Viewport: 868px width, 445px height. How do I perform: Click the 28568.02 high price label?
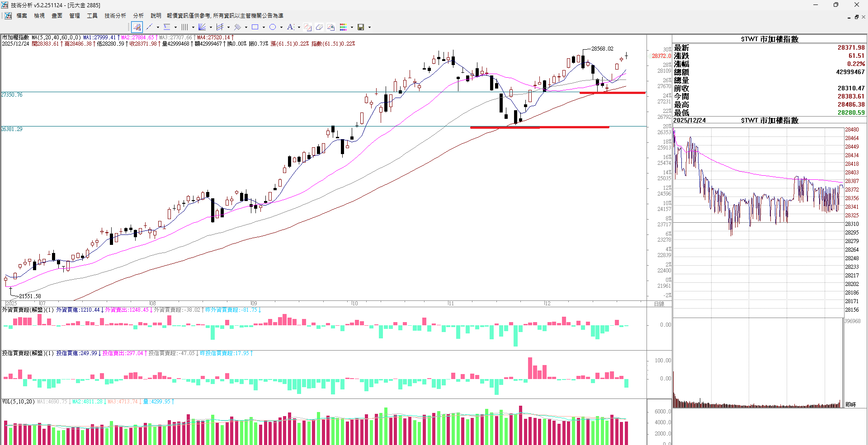[x=602, y=49]
